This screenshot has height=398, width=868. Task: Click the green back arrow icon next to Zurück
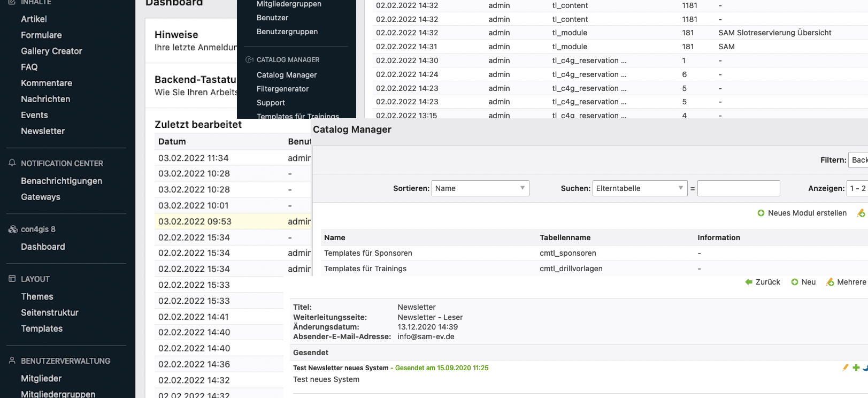[x=749, y=282]
